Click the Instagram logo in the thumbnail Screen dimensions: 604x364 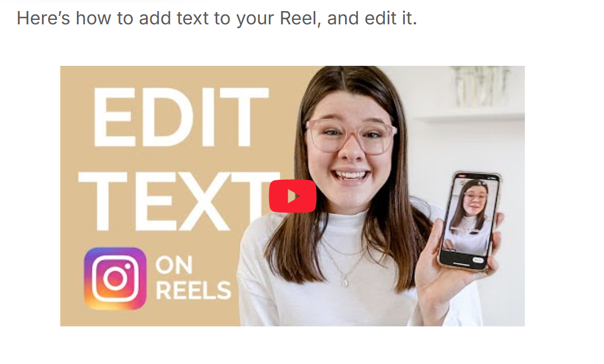point(115,278)
